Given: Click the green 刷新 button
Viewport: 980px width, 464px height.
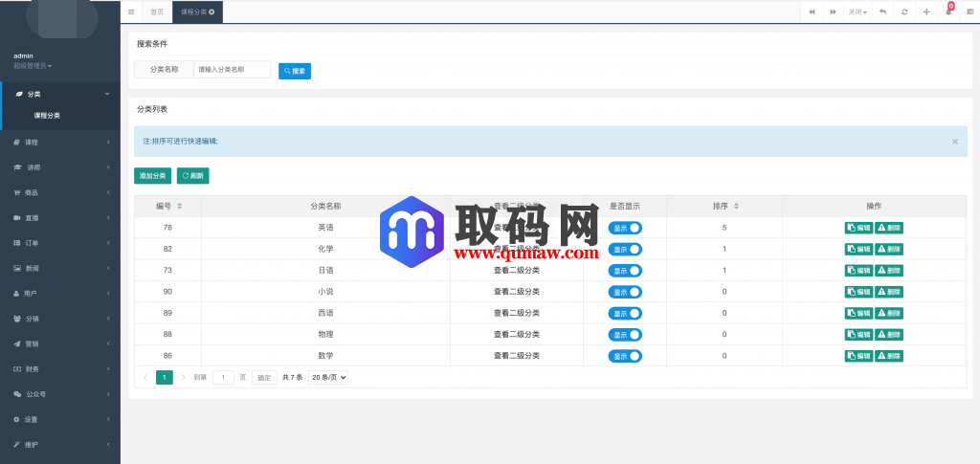Looking at the screenshot, I should point(193,176).
